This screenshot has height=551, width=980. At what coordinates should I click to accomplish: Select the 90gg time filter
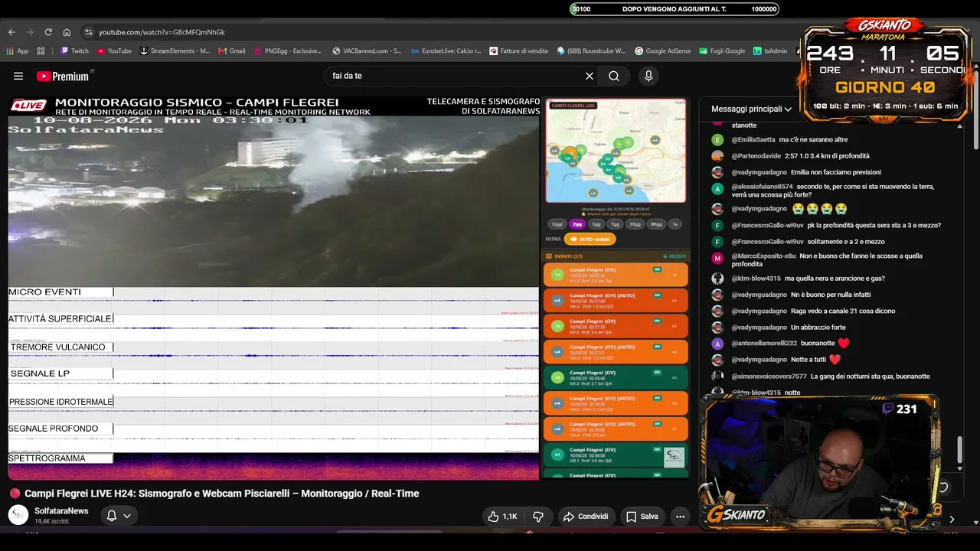pyautogui.click(x=656, y=224)
